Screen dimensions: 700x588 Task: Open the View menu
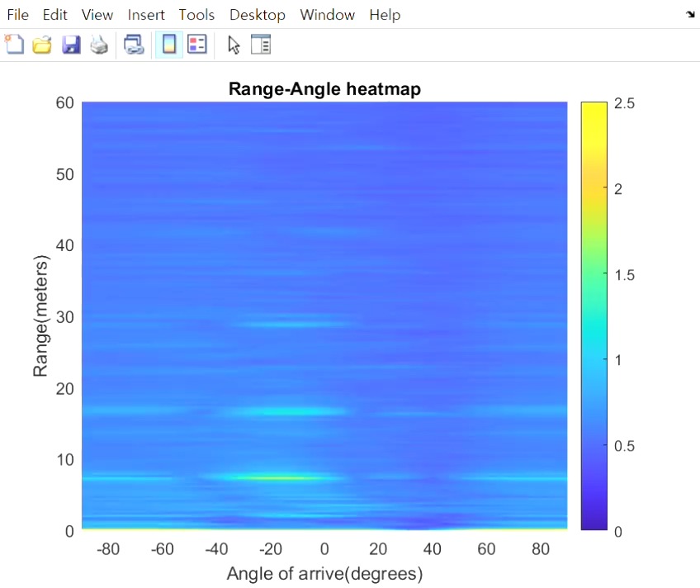[97, 15]
